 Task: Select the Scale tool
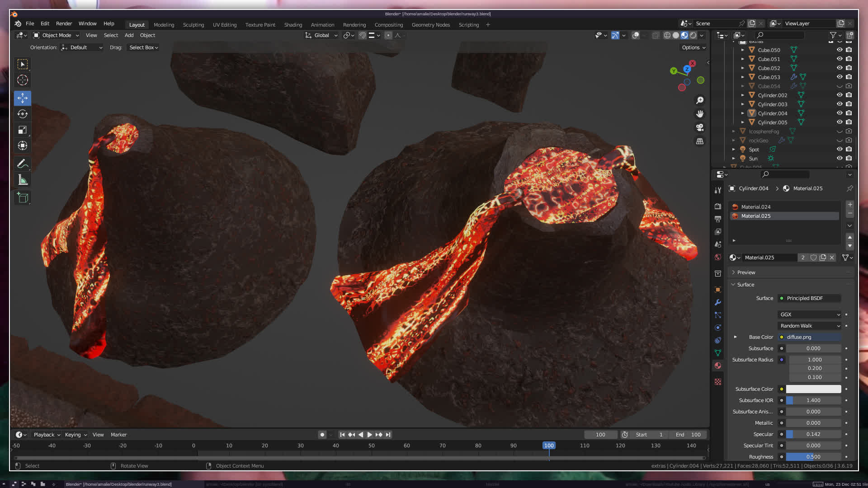(x=23, y=130)
